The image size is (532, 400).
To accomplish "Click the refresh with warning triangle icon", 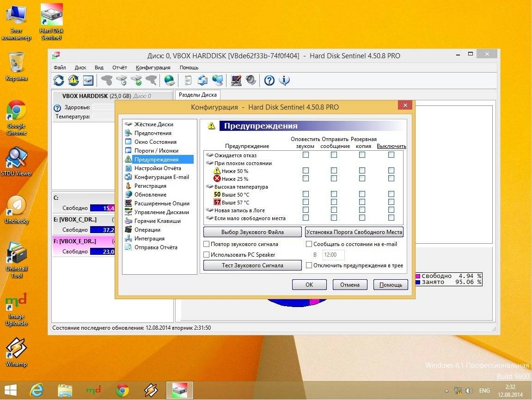I will coord(73,80).
